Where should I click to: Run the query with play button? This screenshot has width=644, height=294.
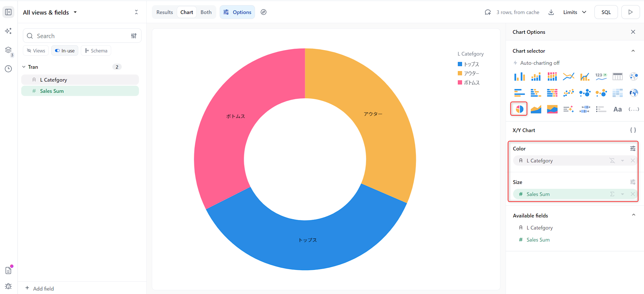tap(630, 12)
